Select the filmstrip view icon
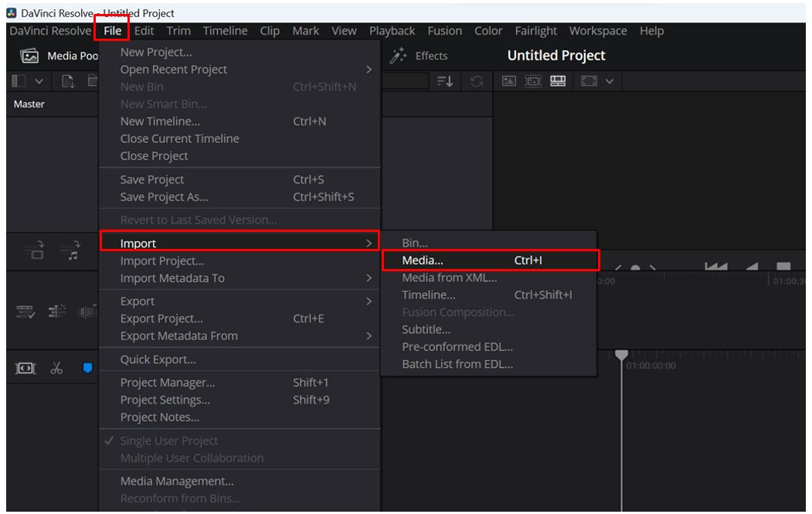812x514 pixels. pos(533,81)
